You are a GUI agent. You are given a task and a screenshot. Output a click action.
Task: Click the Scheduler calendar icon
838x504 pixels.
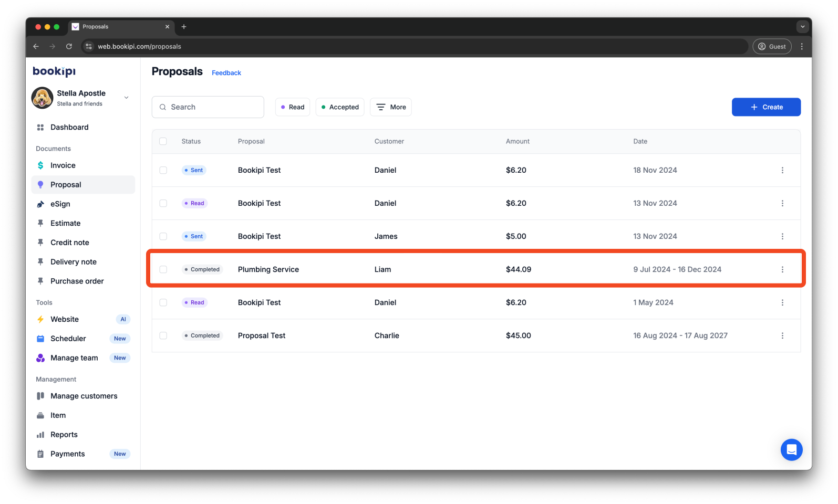point(40,339)
